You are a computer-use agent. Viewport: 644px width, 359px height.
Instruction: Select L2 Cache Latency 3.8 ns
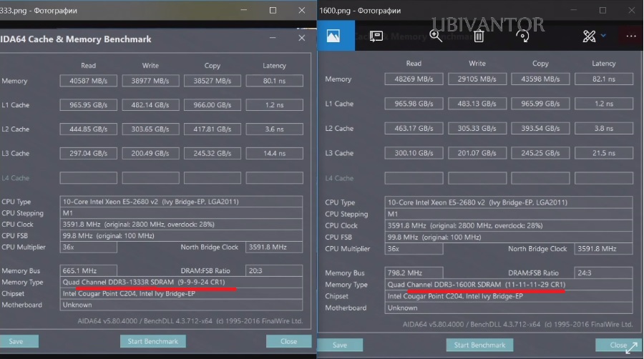tap(604, 129)
